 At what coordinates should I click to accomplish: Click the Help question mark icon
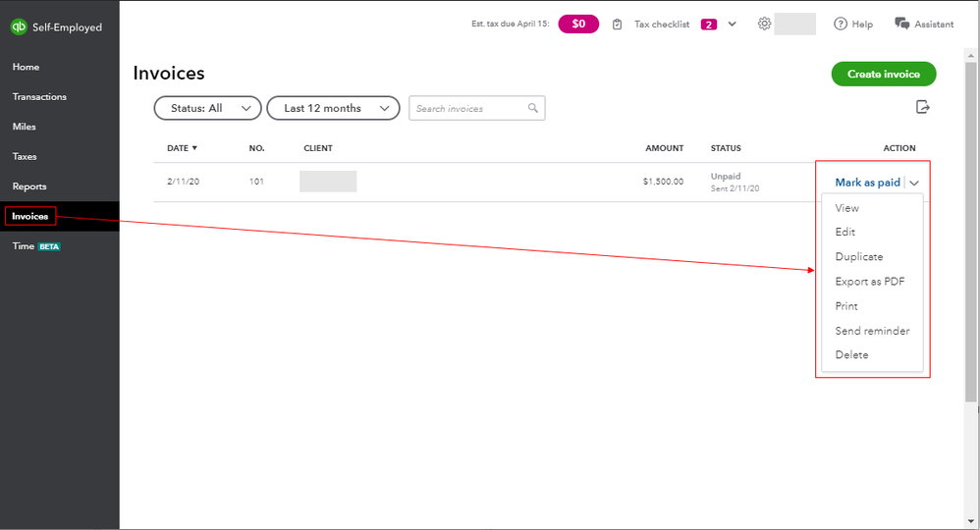(x=841, y=24)
